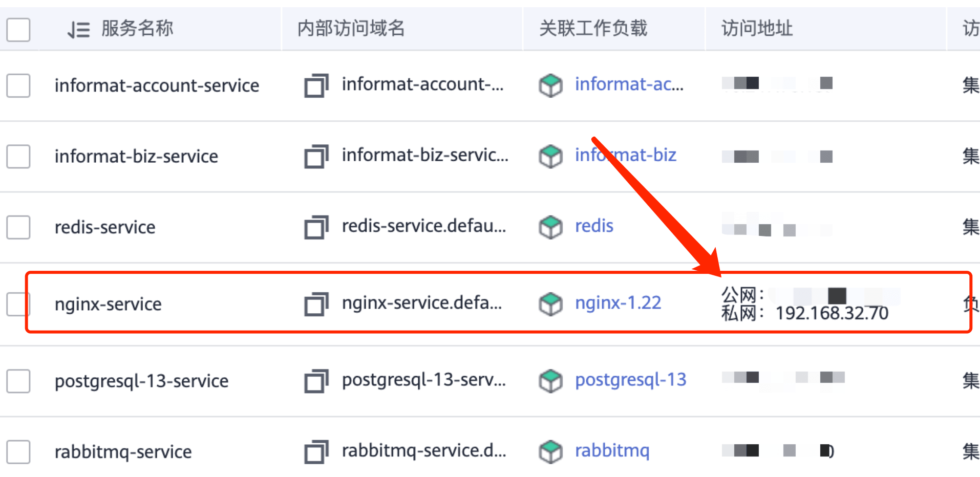980x477 pixels.
Task: Open the postgresql-13 workload link
Action: point(630,380)
